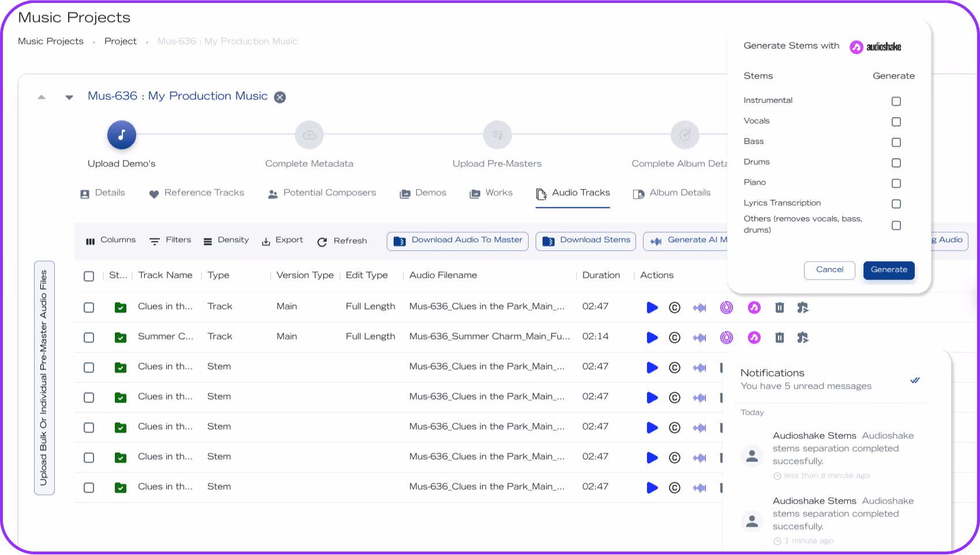Image resolution: width=980 pixels, height=555 pixels.
Task: Select the Audio Tracks tab
Action: coord(573,193)
